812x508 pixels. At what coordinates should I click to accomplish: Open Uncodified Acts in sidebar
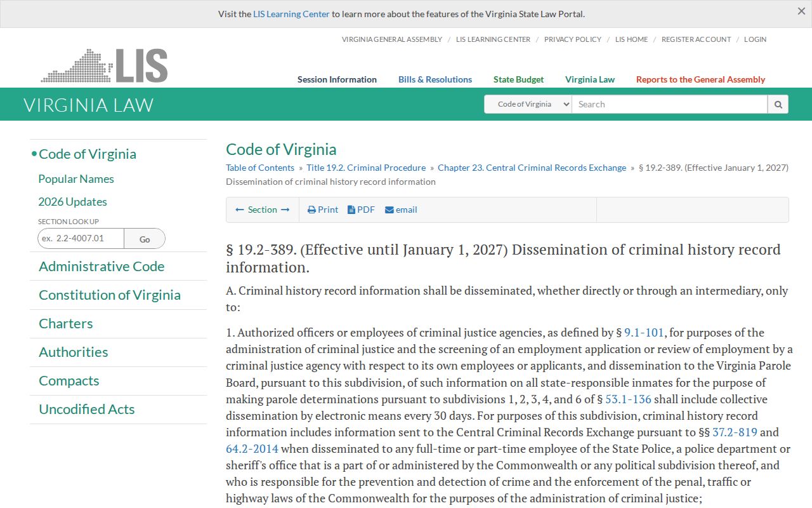pos(87,410)
